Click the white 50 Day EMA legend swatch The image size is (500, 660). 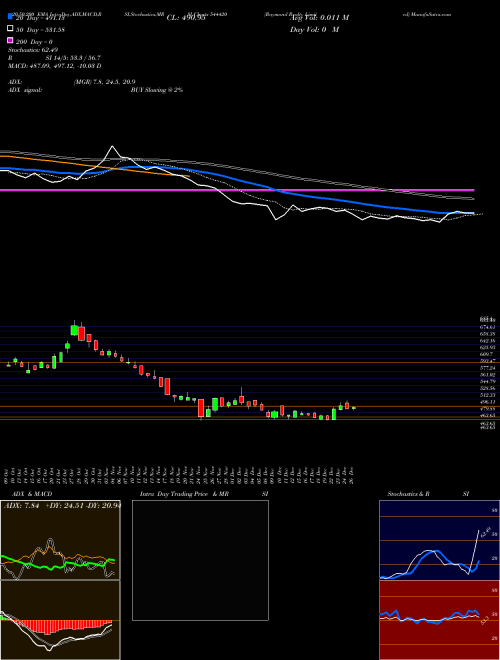pos(10,29)
